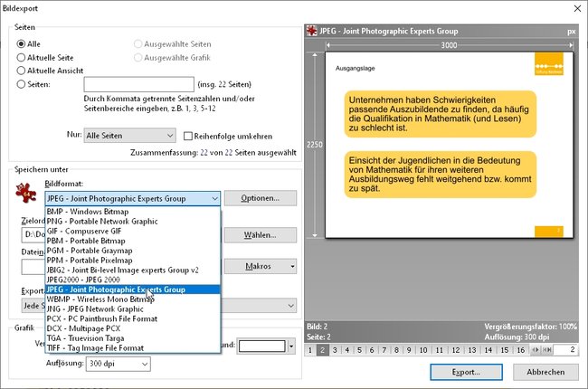Open the Makros dropdown button

(261, 266)
